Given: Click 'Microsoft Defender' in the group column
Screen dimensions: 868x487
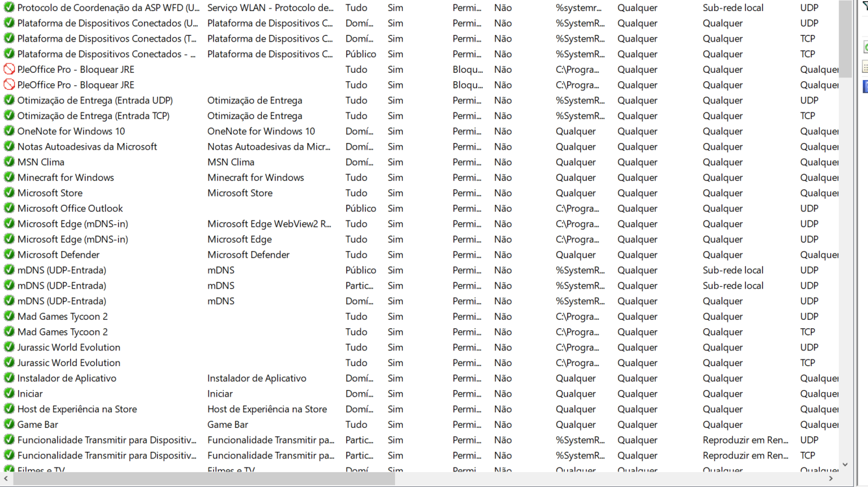Looking at the screenshot, I should click(x=248, y=255).
